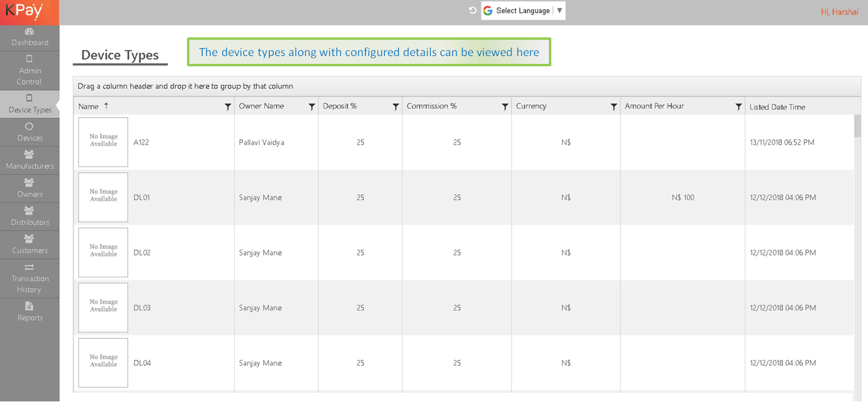This screenshot has width=868, height=402.
Task: Click the Hi, Harshal user link
Action: pos(839,12)
